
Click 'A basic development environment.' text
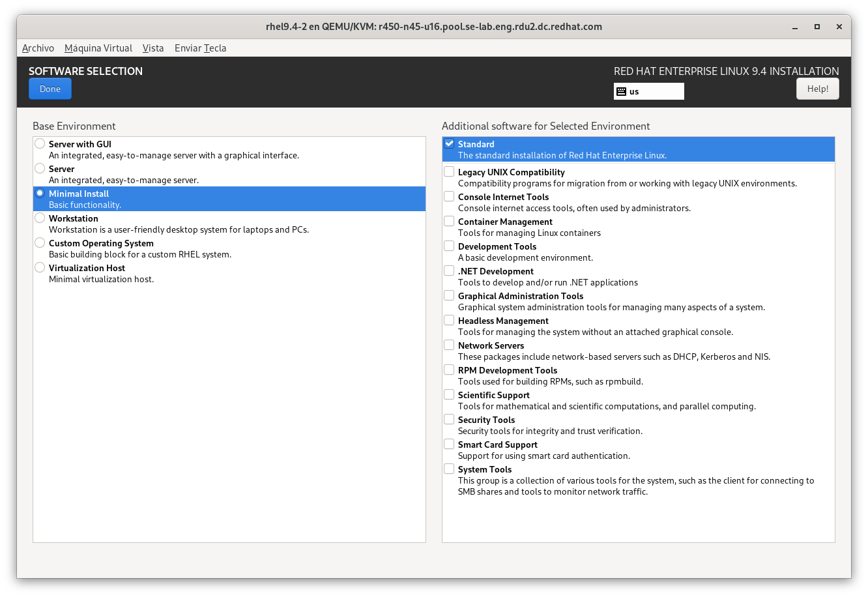point(526,257)
